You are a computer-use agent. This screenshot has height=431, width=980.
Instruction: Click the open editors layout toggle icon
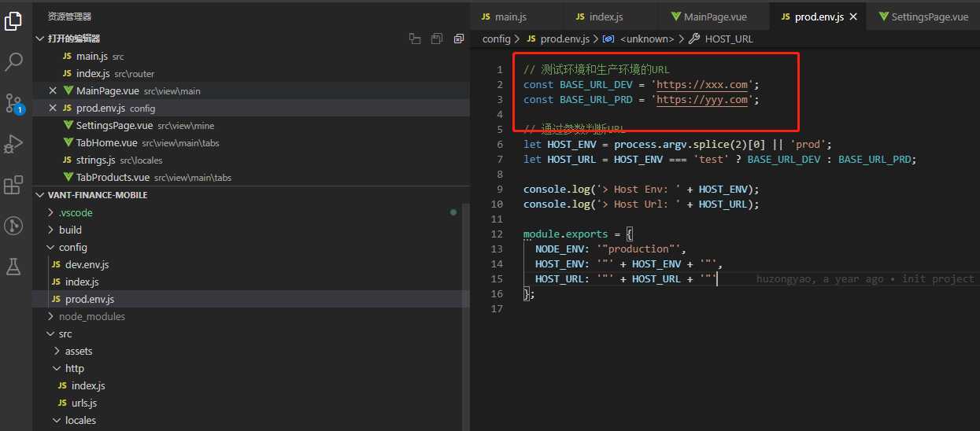415,38
